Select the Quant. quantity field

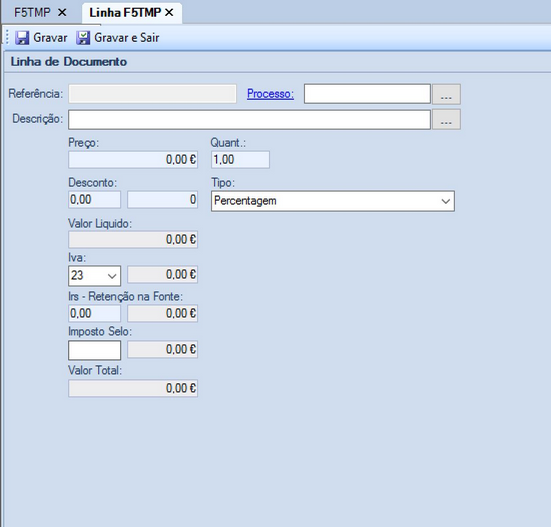tap(240, 160)
